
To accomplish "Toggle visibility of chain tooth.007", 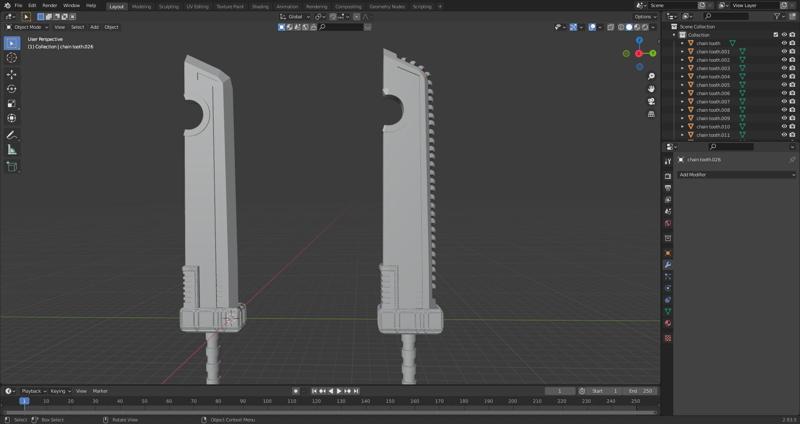I will click(784, 101).
